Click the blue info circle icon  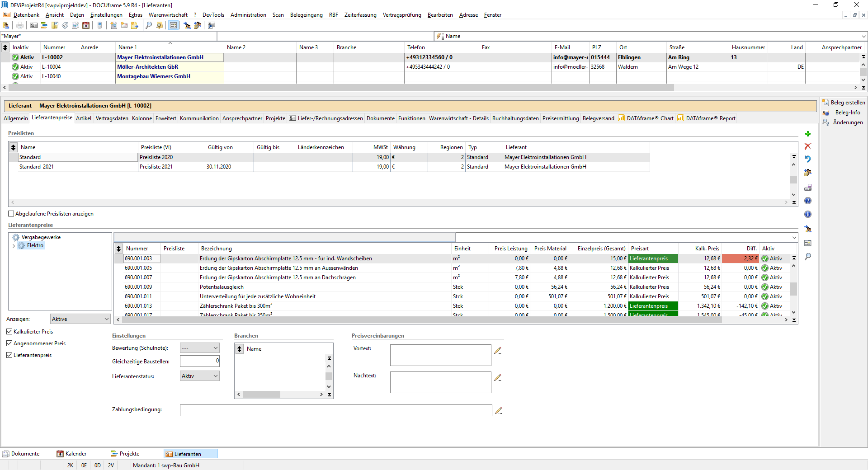click(808, 214)
